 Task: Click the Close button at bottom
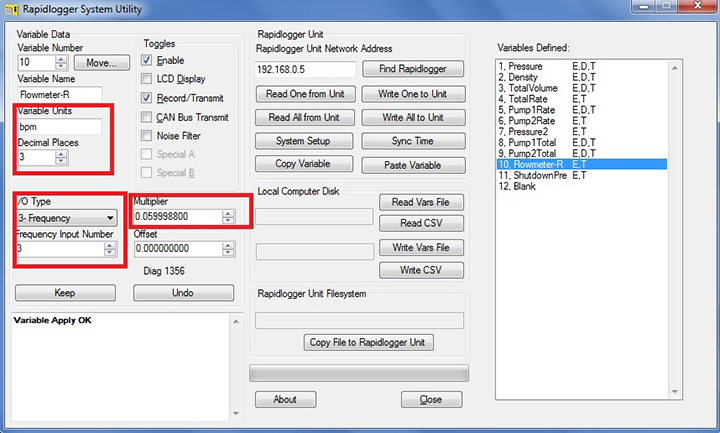[431, 399]
